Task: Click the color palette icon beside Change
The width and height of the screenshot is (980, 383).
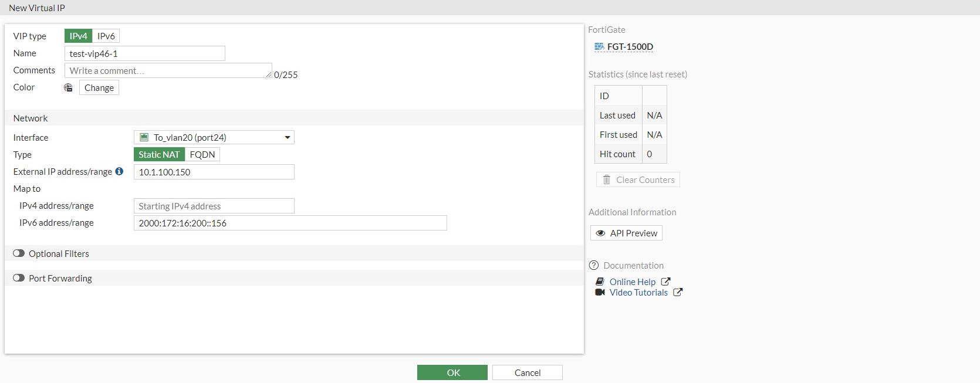Action: click(68, 87)
